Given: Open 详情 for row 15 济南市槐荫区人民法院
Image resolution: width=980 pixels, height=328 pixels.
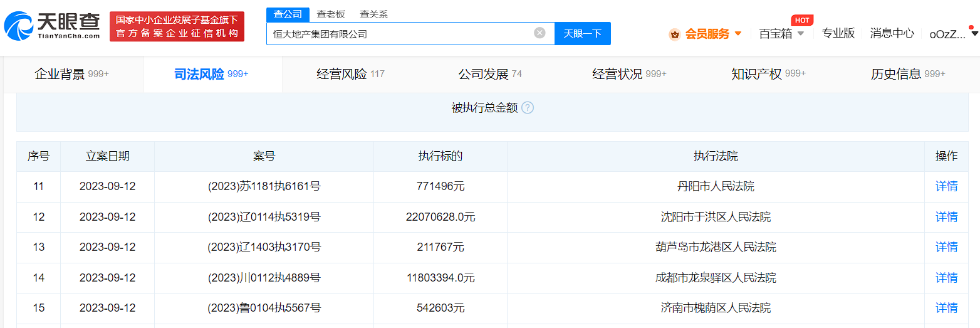Looking at the screenshot, I should (x=946, y=308).
